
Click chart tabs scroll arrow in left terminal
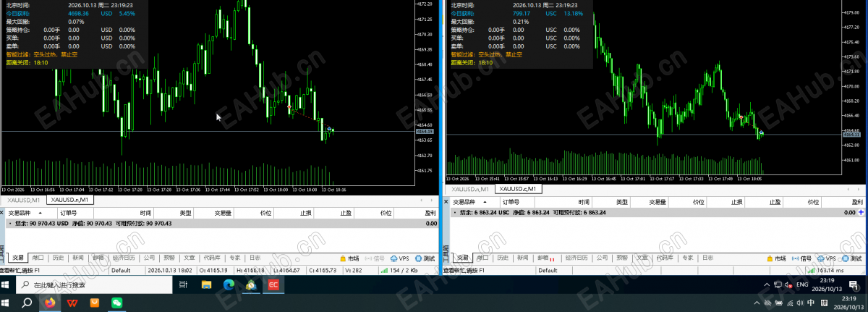(431, 199)
